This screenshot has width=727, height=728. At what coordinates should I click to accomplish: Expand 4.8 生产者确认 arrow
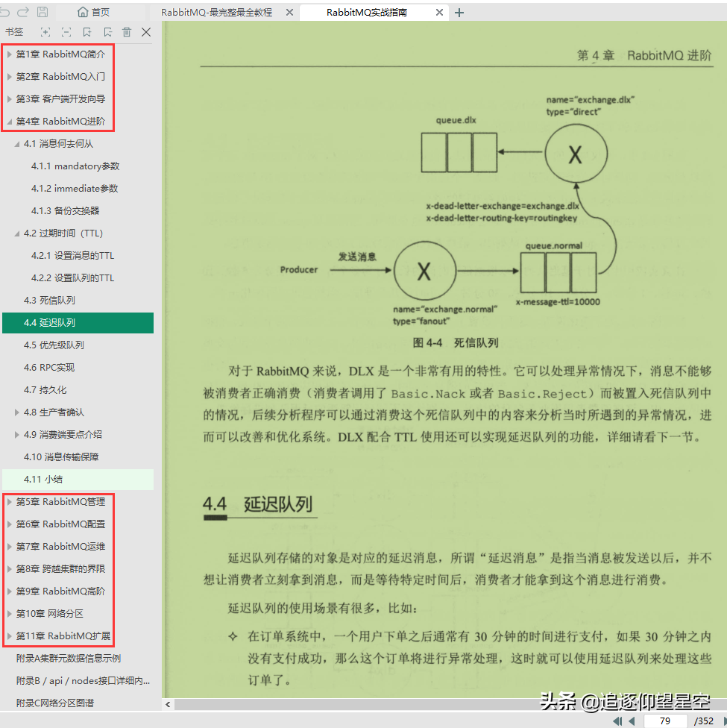(x=16, y=412)
